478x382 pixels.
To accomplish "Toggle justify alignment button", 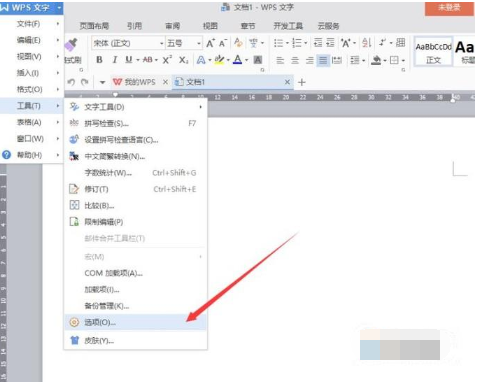I will [x=323, y=60].
